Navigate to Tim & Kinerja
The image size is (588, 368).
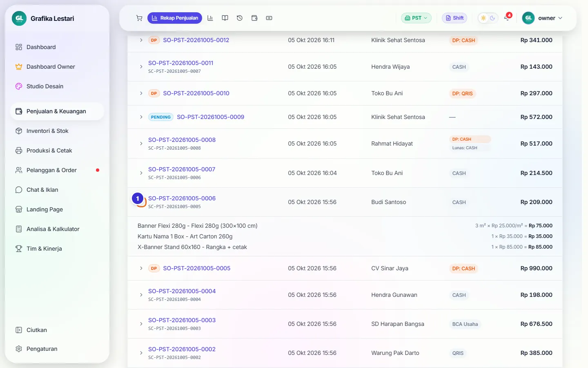click(x=57, y=249)
